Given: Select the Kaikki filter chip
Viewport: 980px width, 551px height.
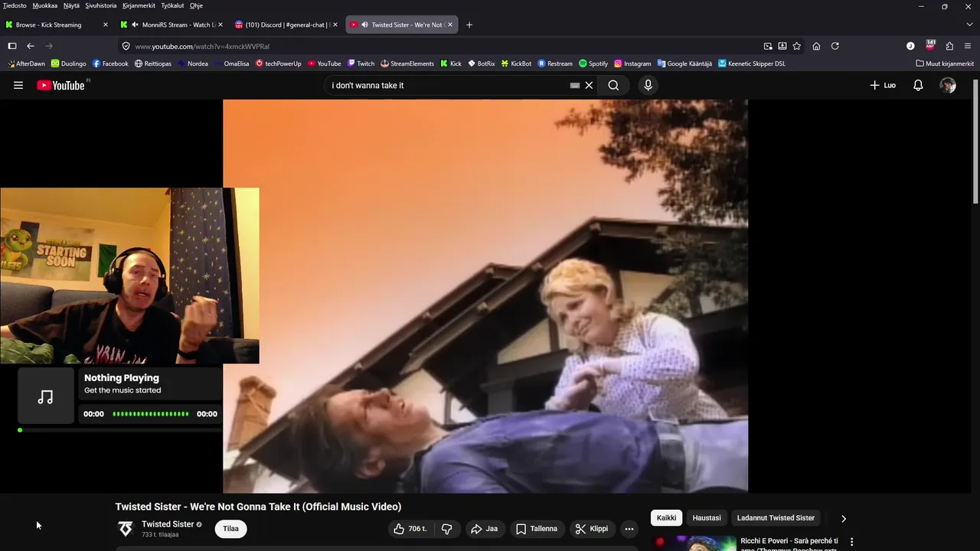Looking at the screenshot, I should [x=666, y=518].
